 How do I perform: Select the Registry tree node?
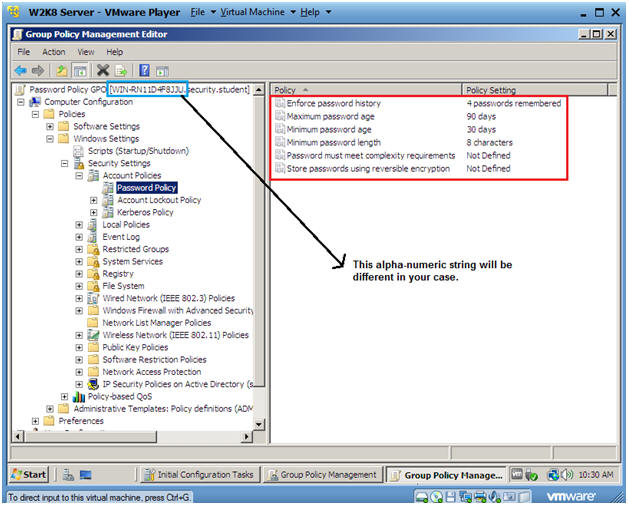point(118,274)
